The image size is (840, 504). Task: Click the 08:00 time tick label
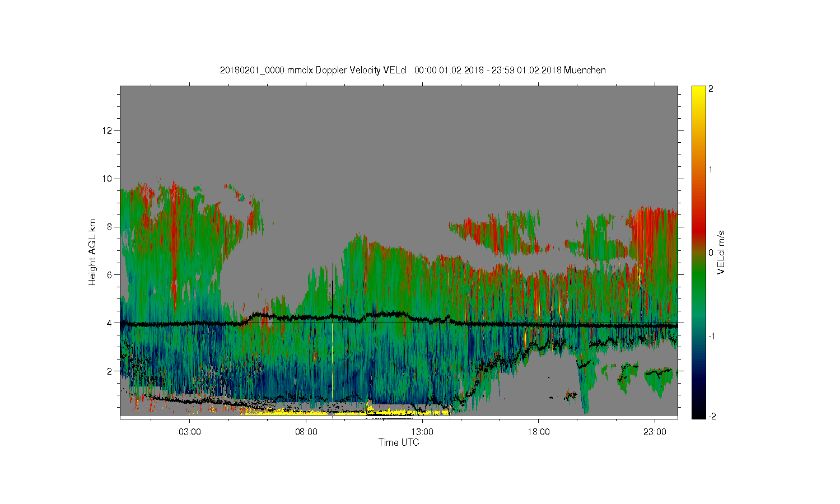pyautogui.click(x=306, y=432)
